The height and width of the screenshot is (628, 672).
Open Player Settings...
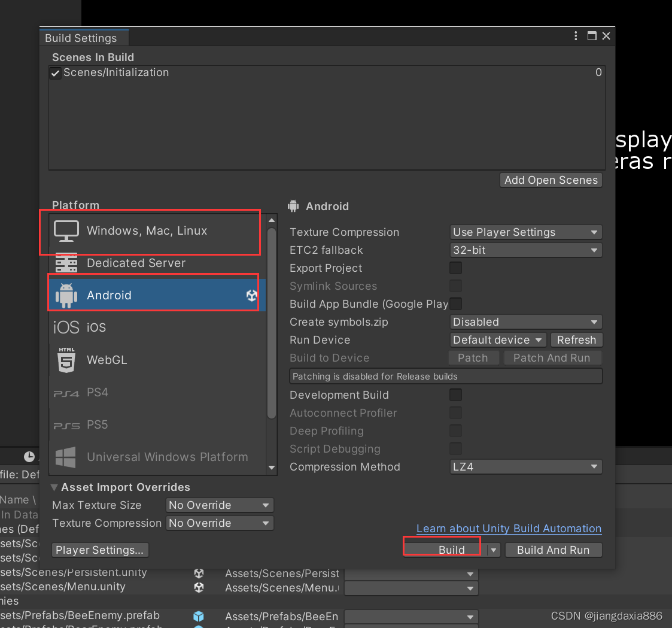point(100,550)
